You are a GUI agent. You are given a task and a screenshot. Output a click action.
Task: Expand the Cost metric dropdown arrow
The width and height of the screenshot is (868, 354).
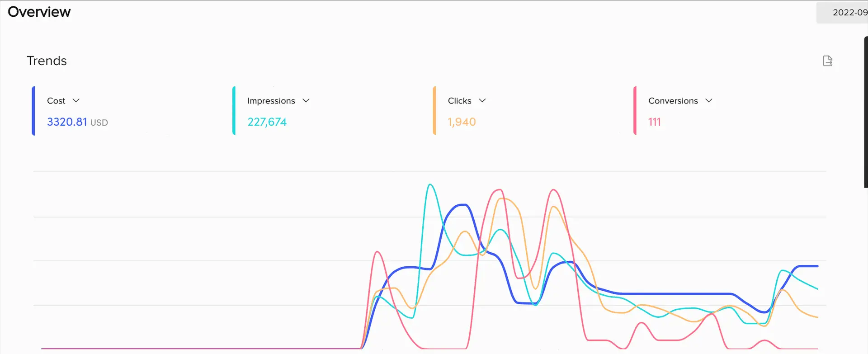[76, 100]
